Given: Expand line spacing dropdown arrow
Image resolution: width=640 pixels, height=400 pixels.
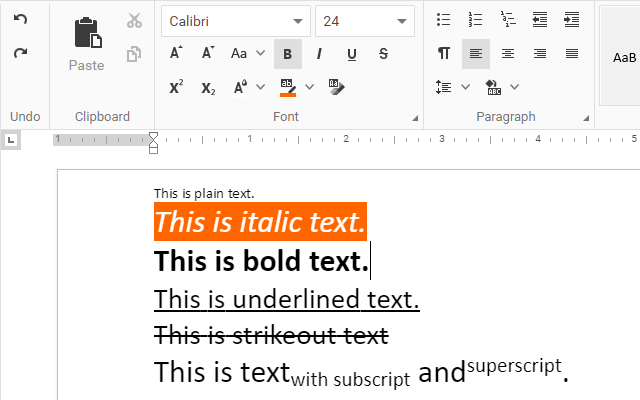Looking at the screenshot, I should pyautogui.click(x=465, y=87).
